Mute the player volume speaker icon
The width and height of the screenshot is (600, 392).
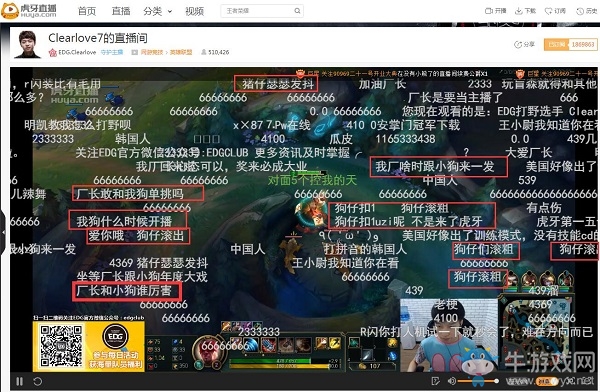452,381
